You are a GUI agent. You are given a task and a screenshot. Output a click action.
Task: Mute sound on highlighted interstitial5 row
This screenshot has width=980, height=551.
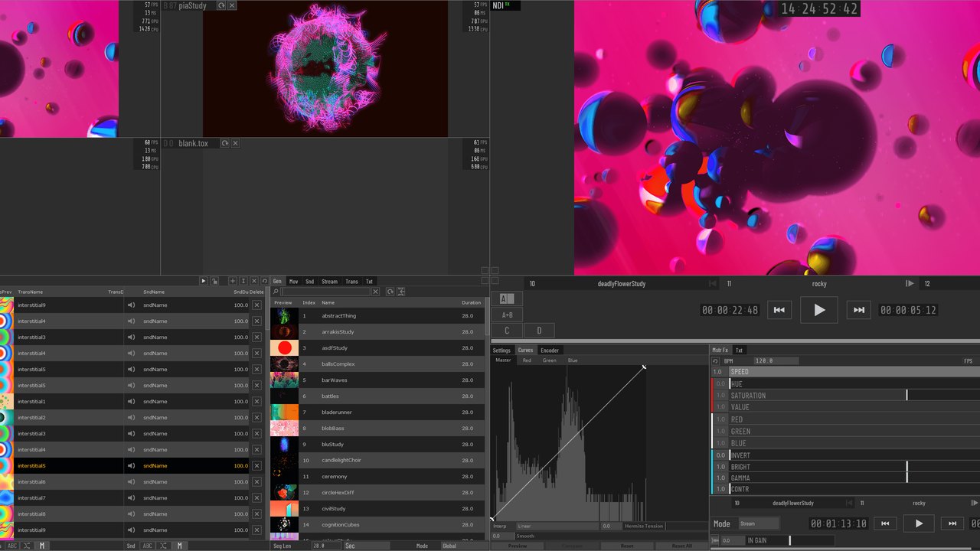click(x=131, y=466)
